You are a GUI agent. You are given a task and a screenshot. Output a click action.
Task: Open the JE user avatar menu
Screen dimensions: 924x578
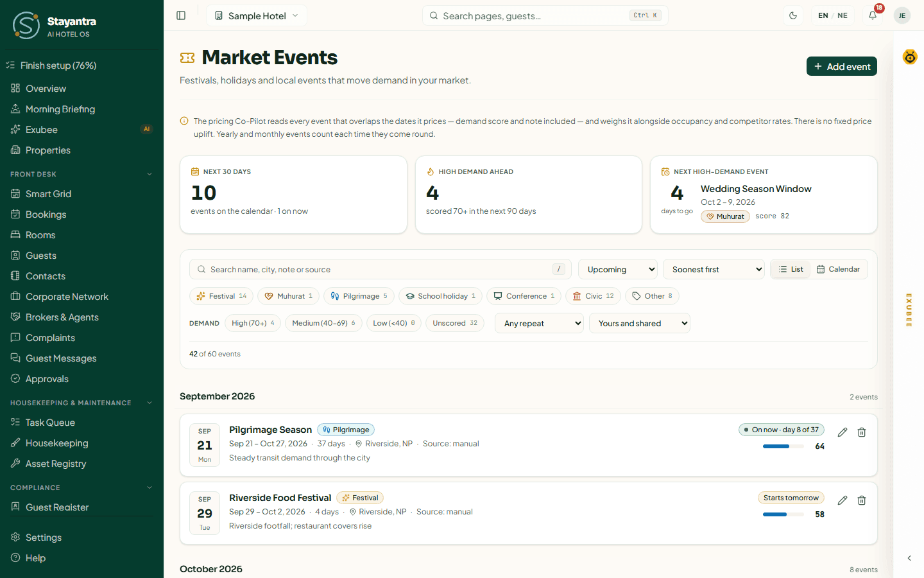pyautogui.click(x=902, y=15)
